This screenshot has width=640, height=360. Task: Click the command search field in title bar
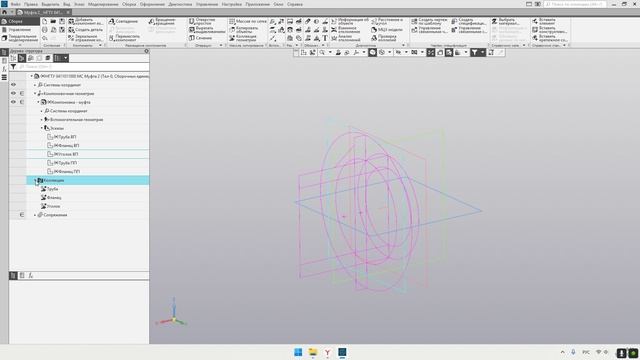coord(575,4)
